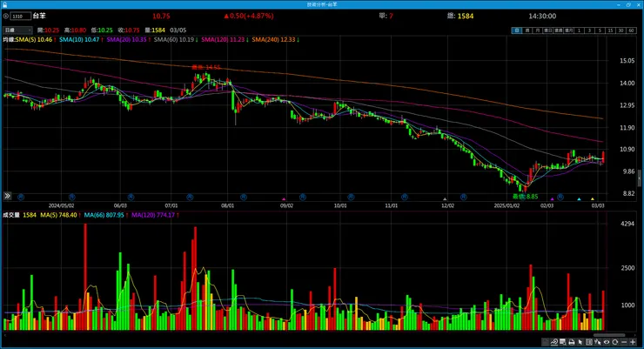Click the SMA(240) 12.33 indicator label

273,39
